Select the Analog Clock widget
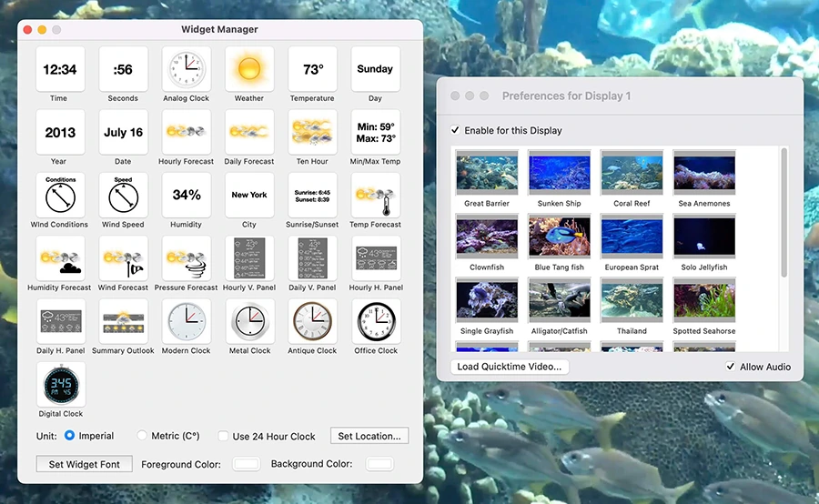The width and height of the screenshot is (819, 504). pos(186,69)
